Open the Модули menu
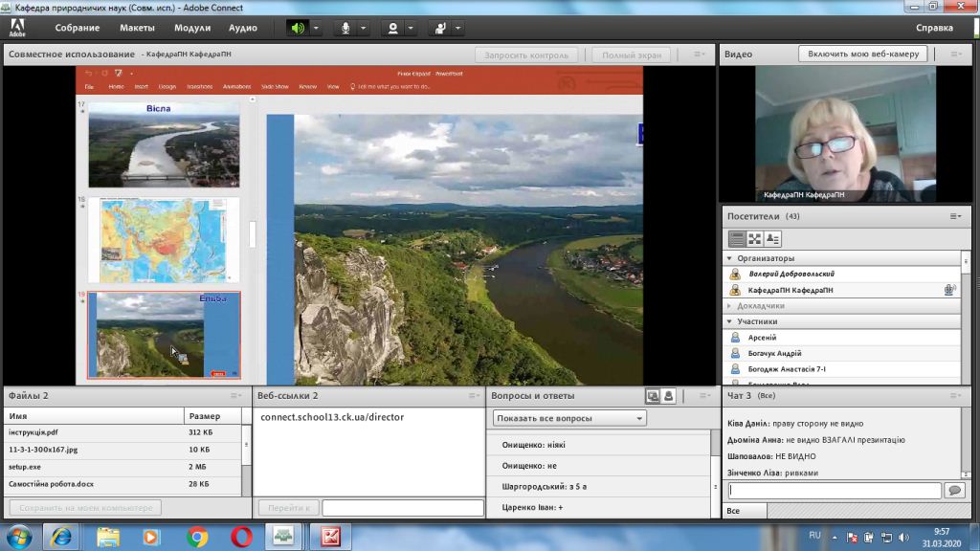Screen dimensions: 980x551 click(x=191, y=28)
